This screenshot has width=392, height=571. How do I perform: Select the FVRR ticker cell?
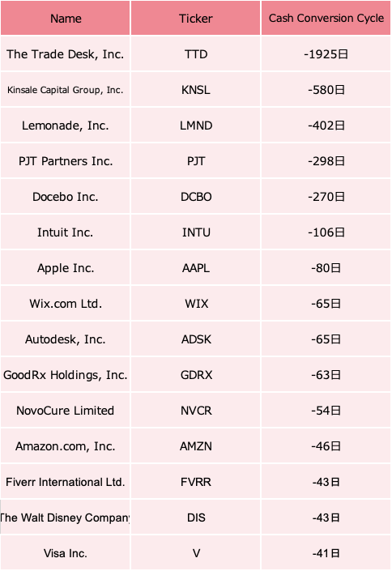tap(196, 482)
